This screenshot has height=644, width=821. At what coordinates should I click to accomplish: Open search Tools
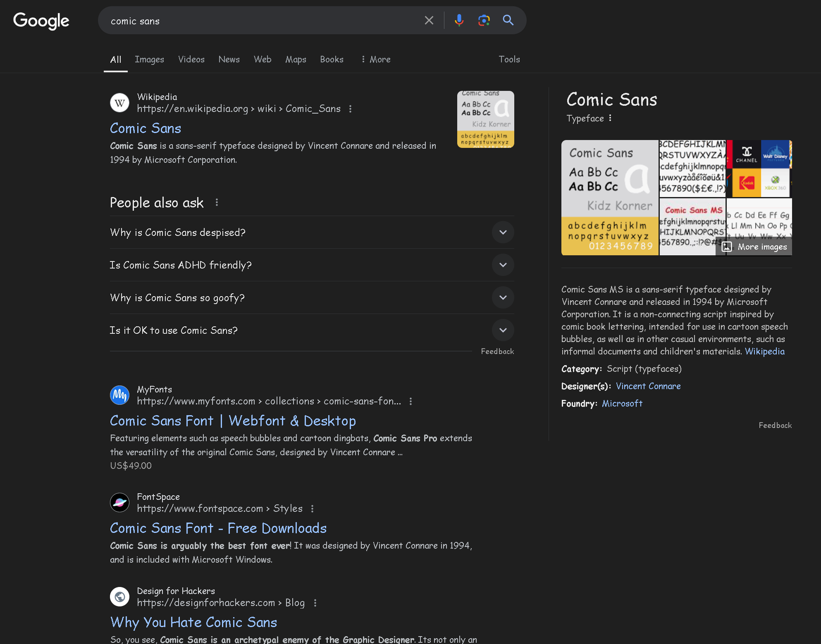[509, 59]
